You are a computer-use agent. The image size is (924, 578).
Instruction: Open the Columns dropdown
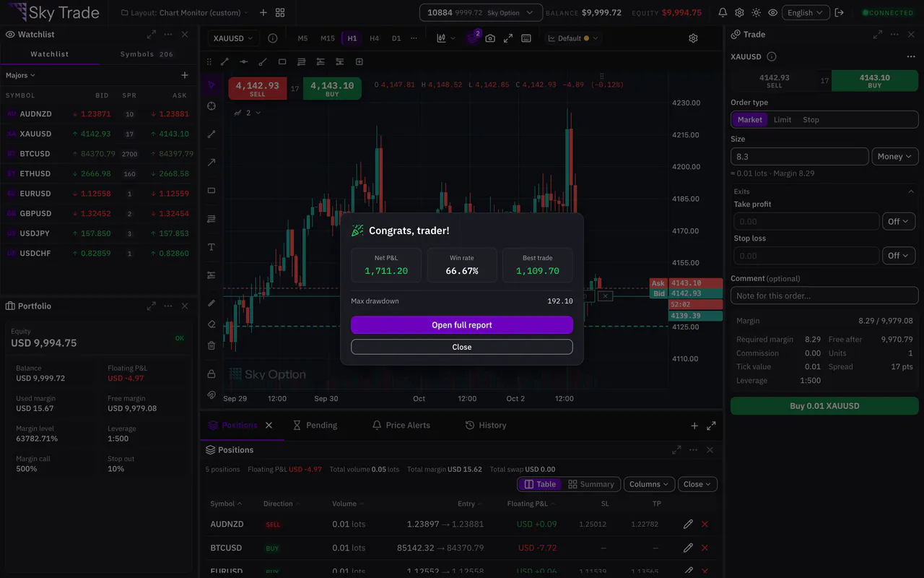tap(650, 484)
